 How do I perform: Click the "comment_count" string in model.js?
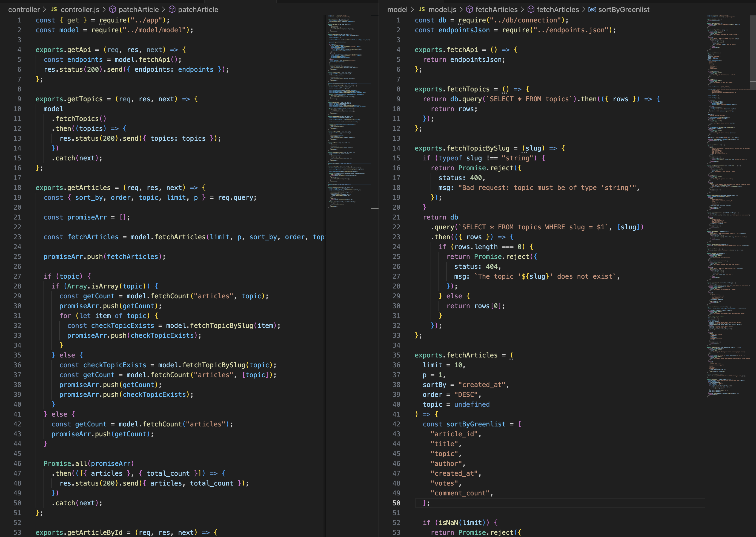pos(460,493)
